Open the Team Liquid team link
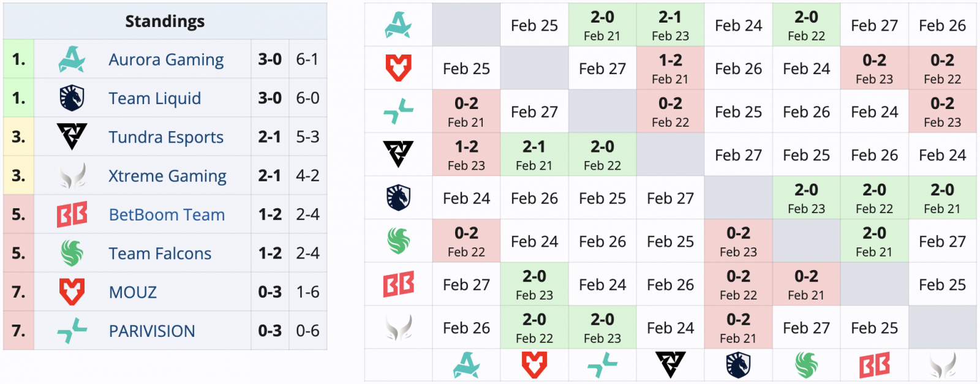 [154, 99]
